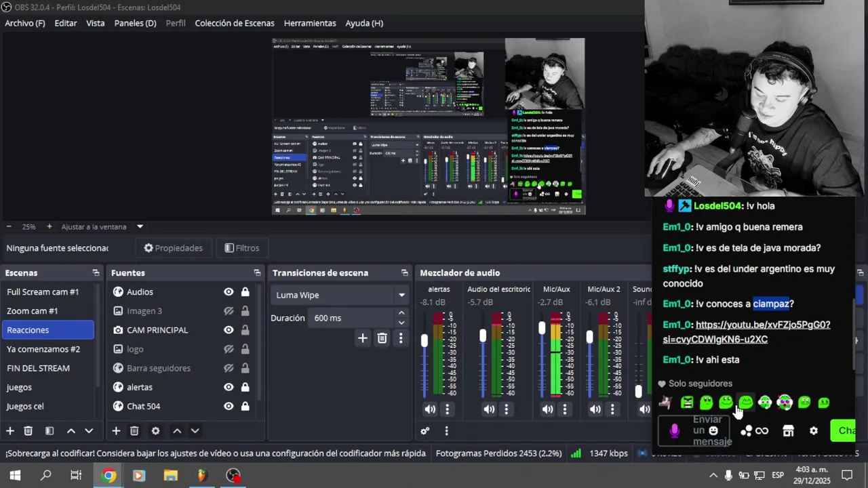Open chat settings gear icon
Viewport: 868px width, 488px height.
point(814,431)
